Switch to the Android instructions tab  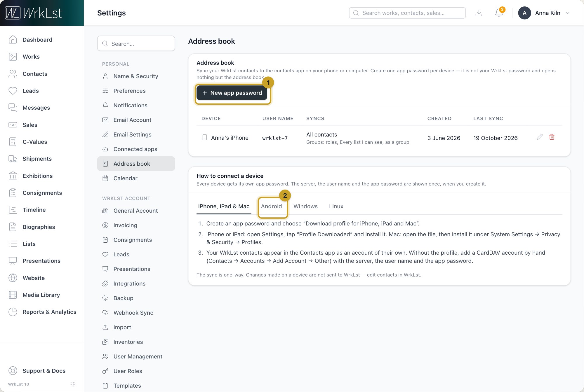coord(271,206)
